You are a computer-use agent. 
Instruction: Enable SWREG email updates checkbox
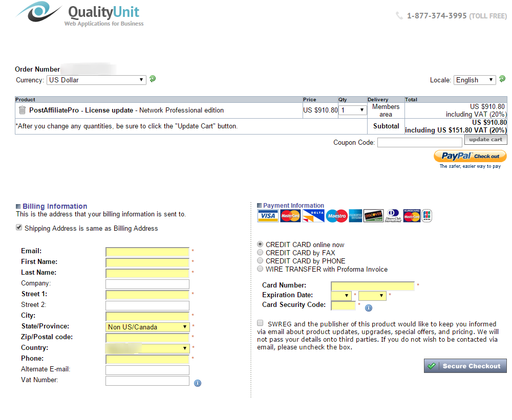[260, 323]
